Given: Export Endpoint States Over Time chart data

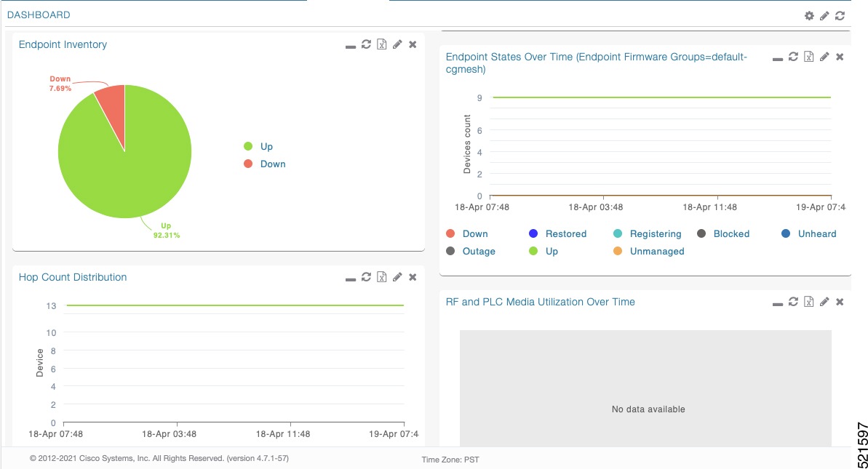Looking at the screenshot, I should point(808,56).
